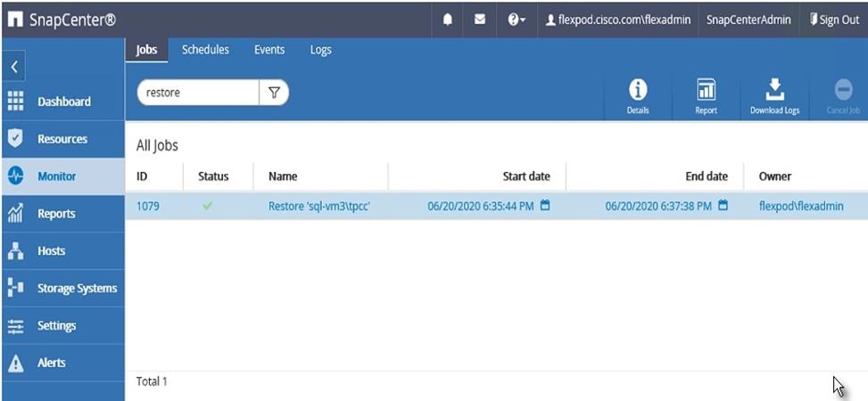Image resolution: width=868 pixels, height=401 pixels.
Task: Sign out of SnapCenter
Action: click(834, 20)
